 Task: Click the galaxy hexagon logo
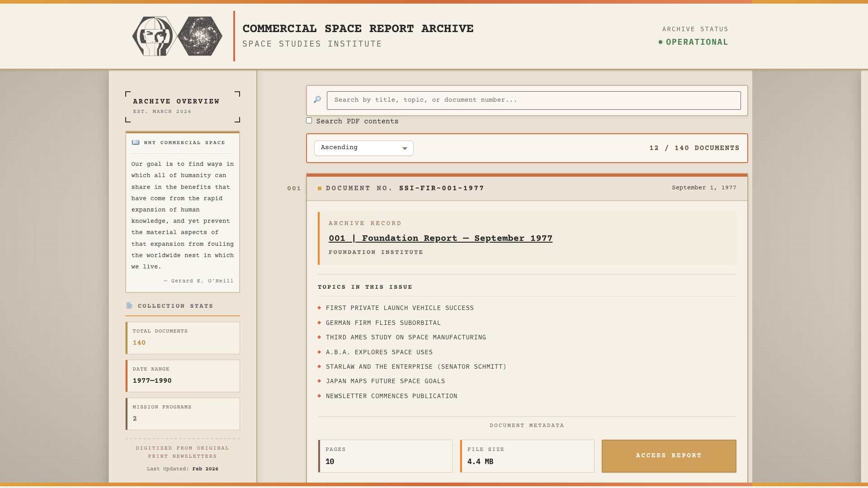(x=199, y=36)
